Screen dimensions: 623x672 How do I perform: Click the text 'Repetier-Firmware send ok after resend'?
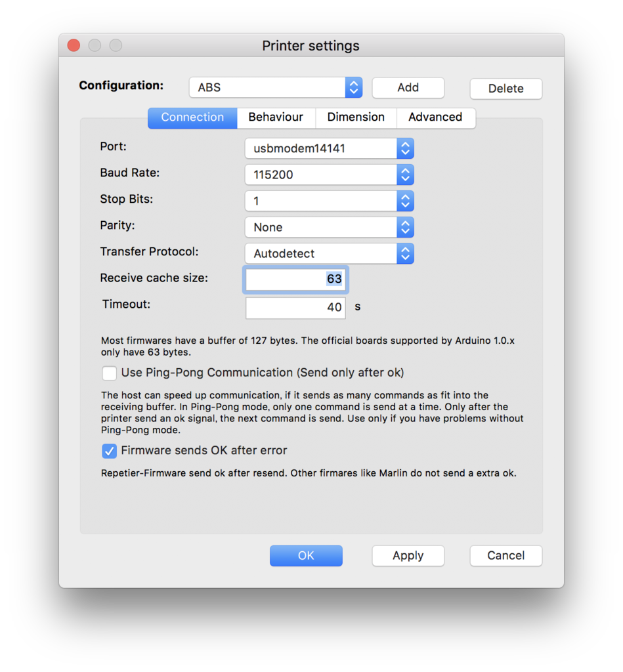194,473
